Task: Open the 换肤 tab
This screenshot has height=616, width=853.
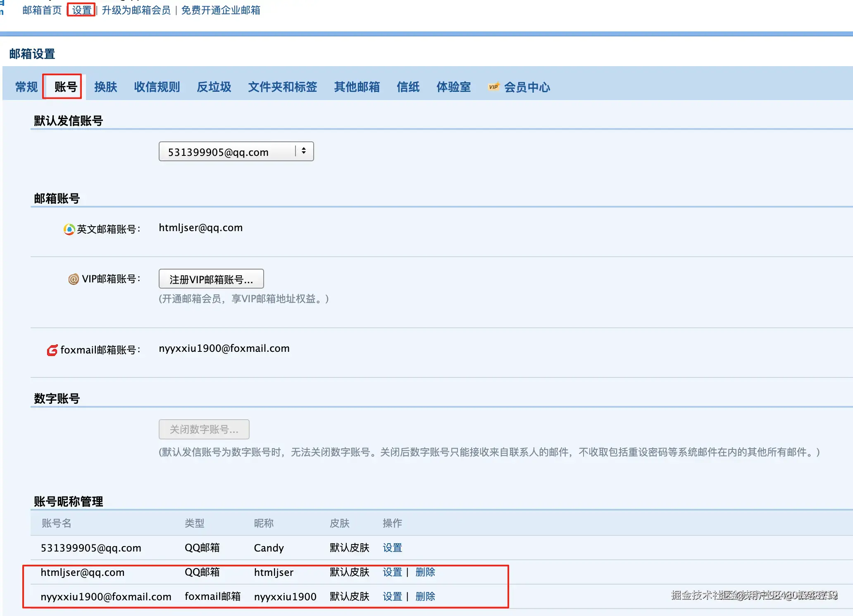Action: (x=105, y=87)
